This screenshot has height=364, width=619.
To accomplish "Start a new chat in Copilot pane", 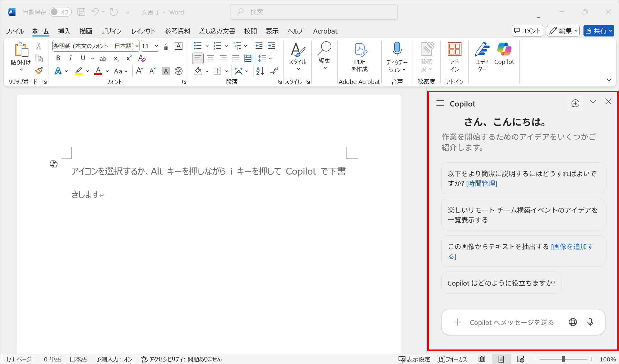I will point(575,103).
